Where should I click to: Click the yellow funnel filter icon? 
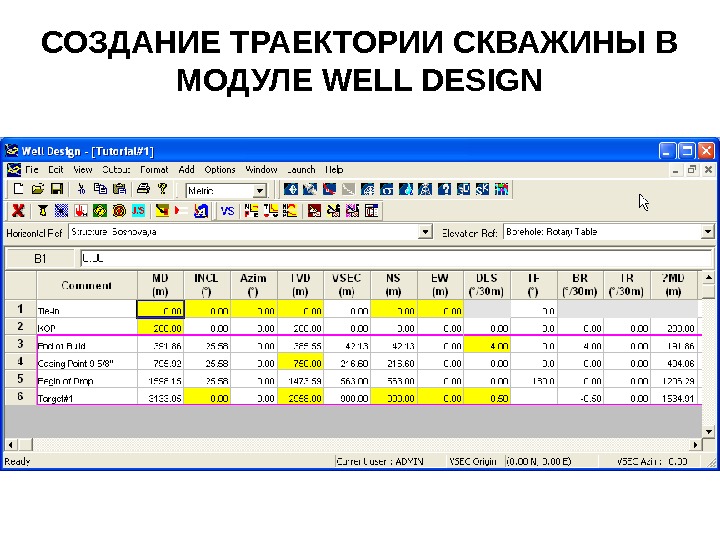coord(43,211)
